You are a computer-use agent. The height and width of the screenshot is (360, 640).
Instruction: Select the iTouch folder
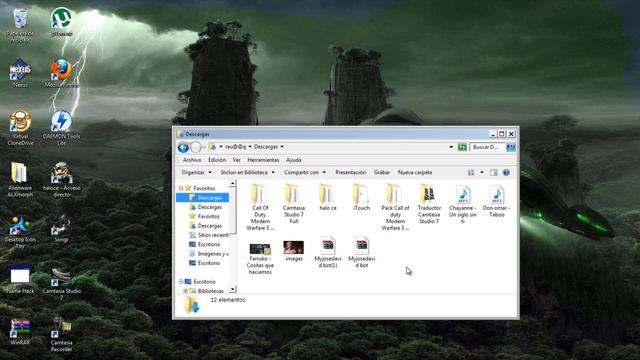tap(361, 197)
